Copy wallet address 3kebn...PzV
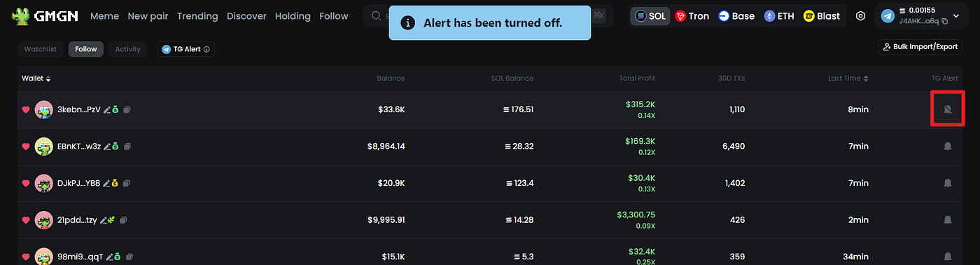Screen dimensions: 980x265 pyautogui.click(x=127, y=110)
